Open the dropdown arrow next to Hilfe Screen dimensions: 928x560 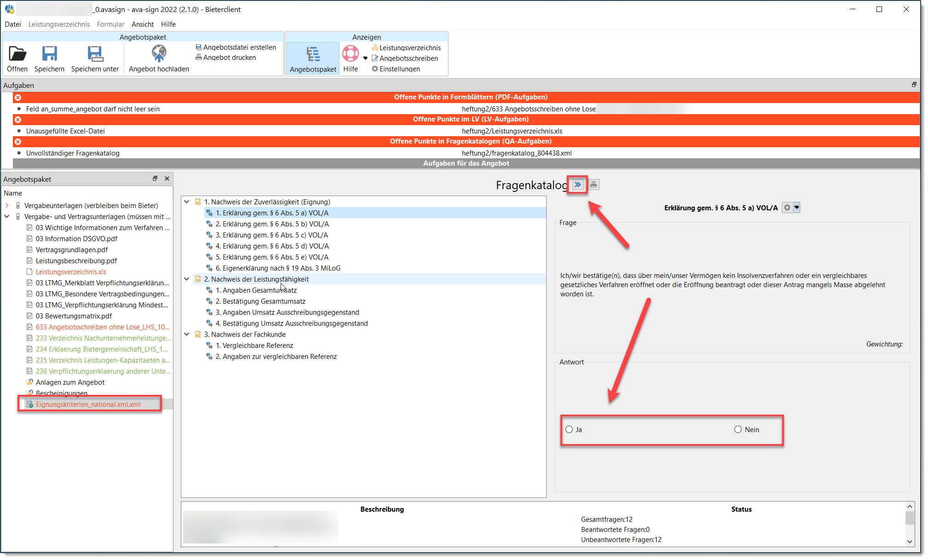(365, 58)
